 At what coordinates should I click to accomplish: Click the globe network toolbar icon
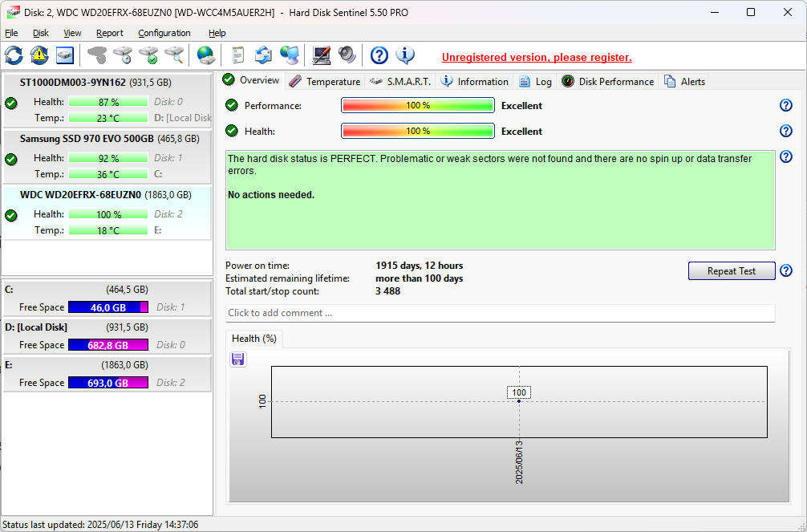(205, 55)
